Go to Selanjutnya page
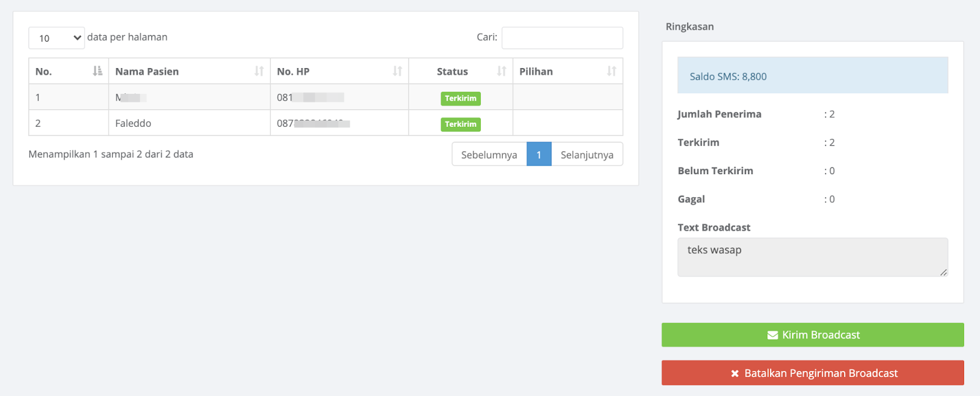 click(x=587, y=154)
